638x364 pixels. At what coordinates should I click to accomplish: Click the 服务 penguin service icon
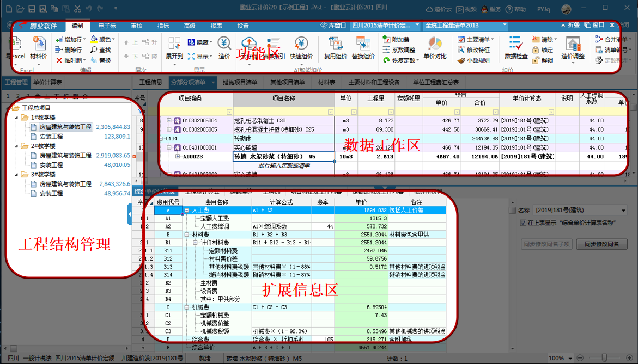[x=484, y=9]
